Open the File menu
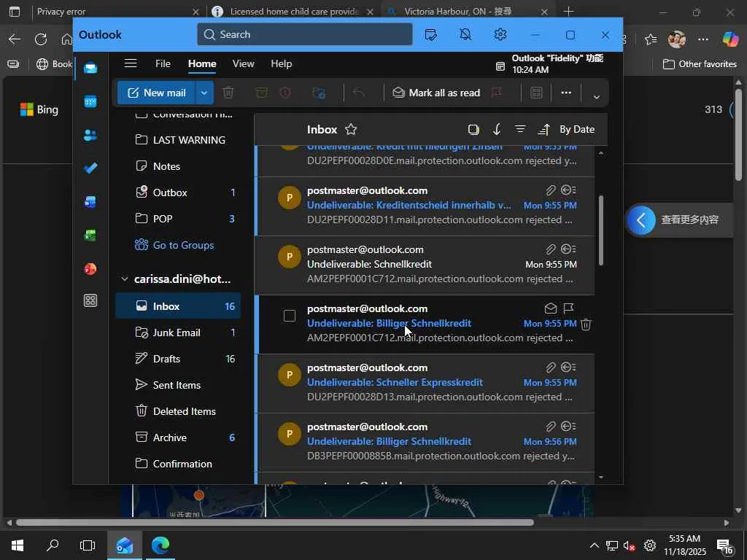 163,63
